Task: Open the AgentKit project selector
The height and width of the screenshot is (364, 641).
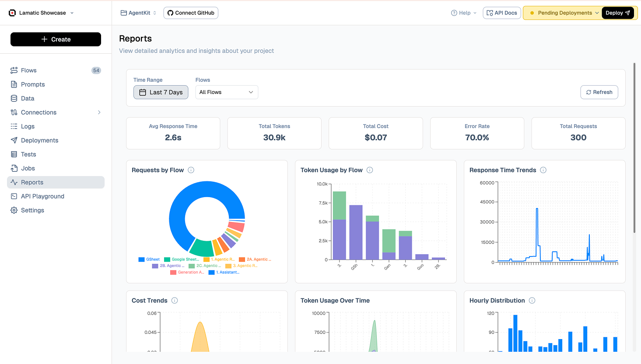Action: (x=139, y=13)
